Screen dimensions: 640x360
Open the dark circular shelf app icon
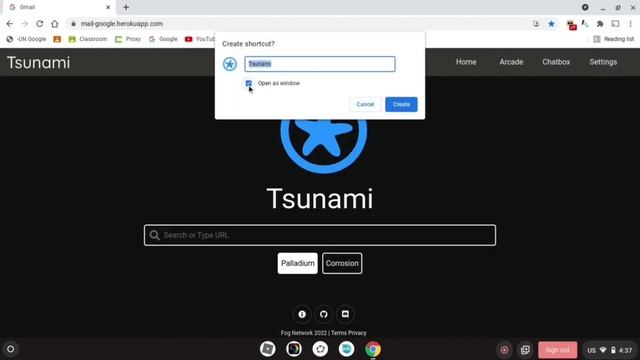point(294,349)
